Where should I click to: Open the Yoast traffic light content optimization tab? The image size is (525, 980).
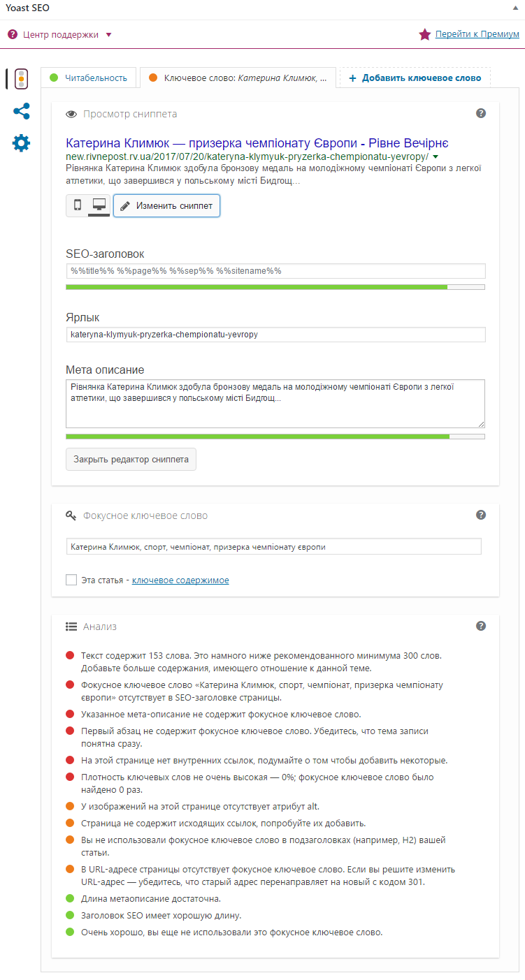click(x=21, y=79)
